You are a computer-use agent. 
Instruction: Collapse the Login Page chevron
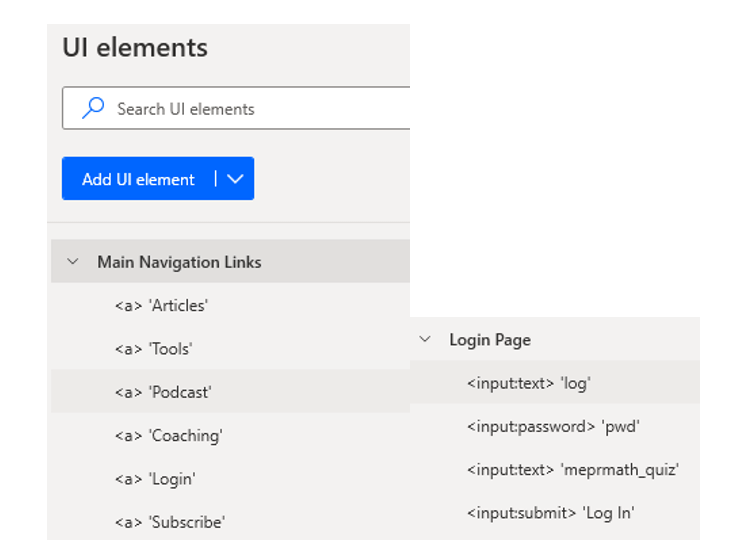(x=425, y=339)
